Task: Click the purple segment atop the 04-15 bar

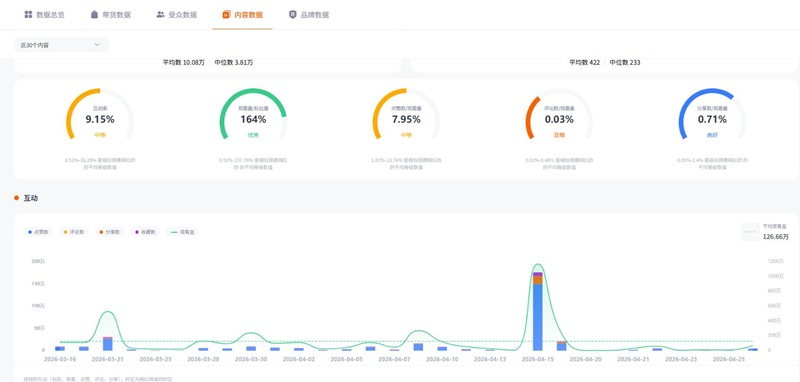Action: [x=538, y=274]
